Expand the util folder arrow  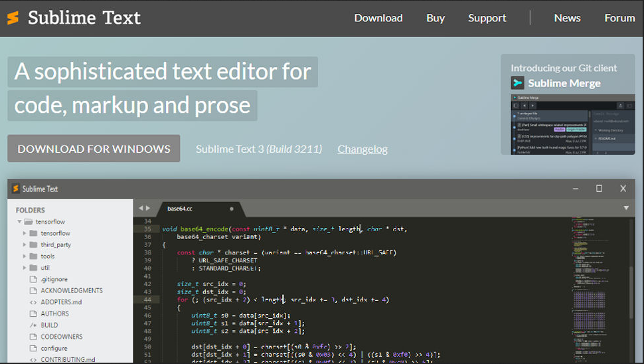[x=24, y=268]
